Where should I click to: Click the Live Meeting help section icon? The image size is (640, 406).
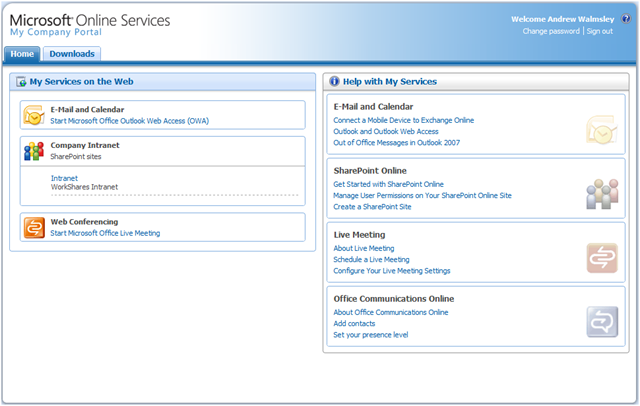click(602, 258)
